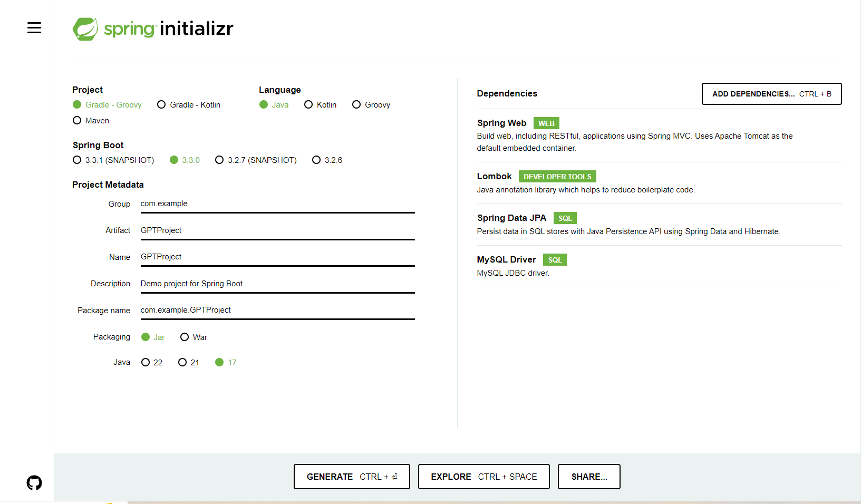
Task: Click the Spring Initializr logo
Action: tap(153, 28)
